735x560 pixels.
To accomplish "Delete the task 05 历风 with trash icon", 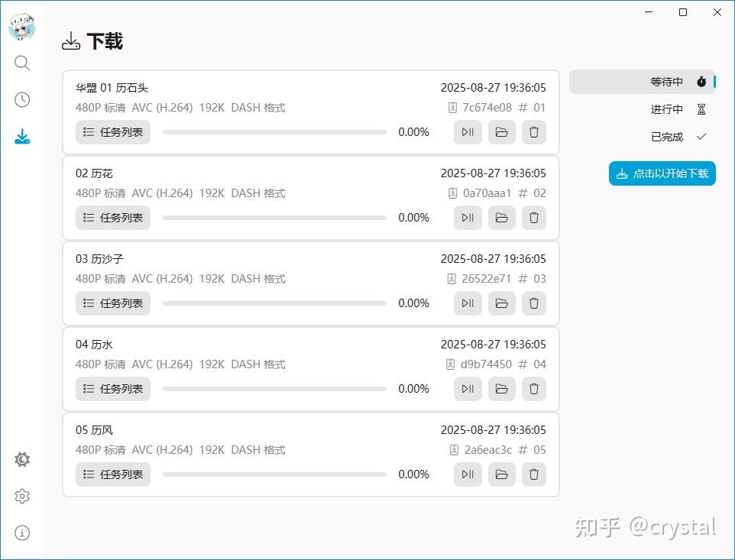I will 533,474.
